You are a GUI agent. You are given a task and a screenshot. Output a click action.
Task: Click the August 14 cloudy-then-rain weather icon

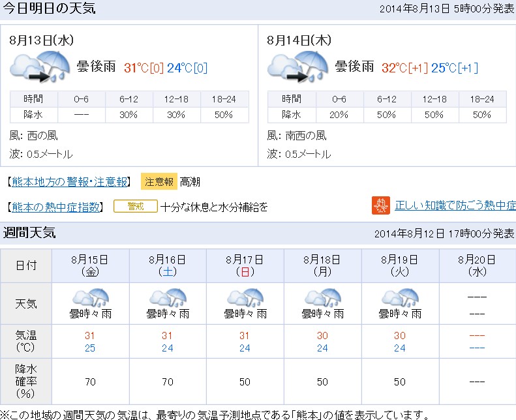click(297, 67)
